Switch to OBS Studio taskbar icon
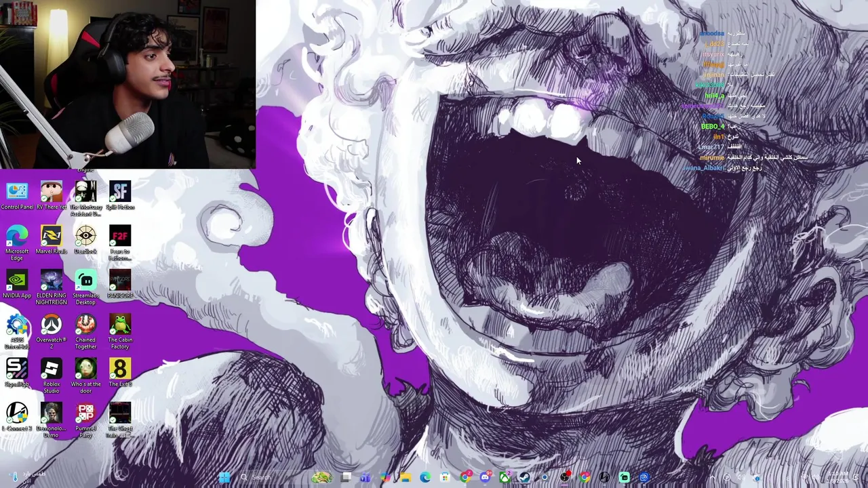The height and width of the screenshot is (488, 868). (565, 477)
